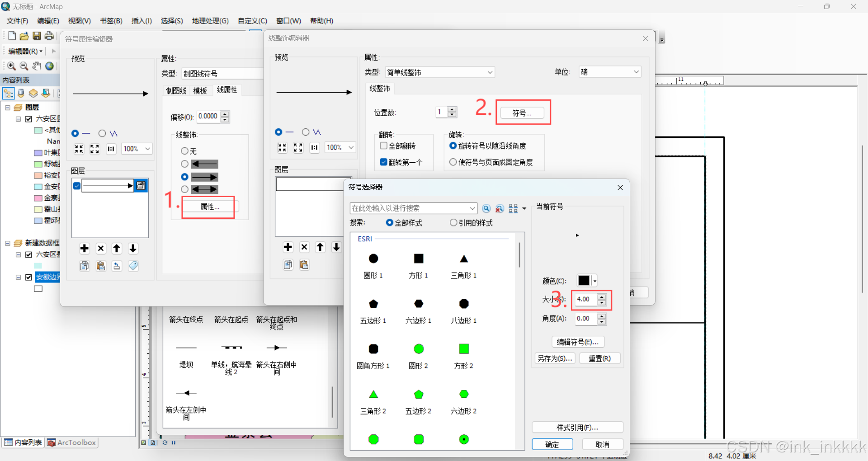
Task: Click the Full Extent globe icon
Action: click(x=49, y=66)
